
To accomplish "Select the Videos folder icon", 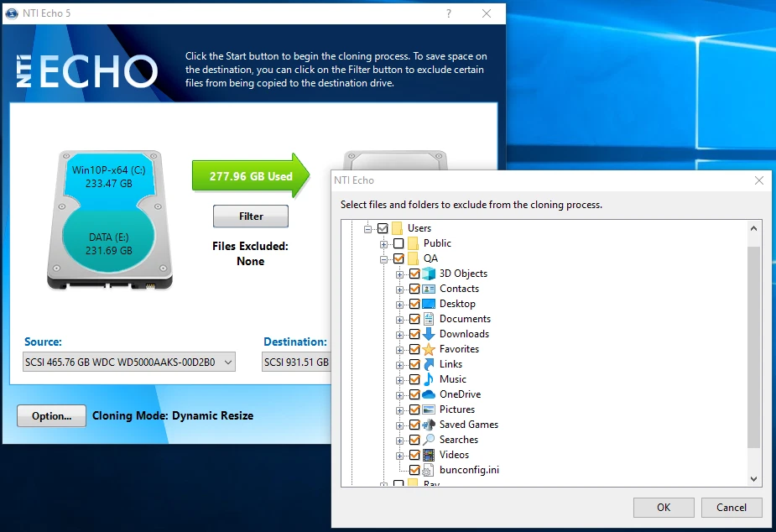I will coord(428,455).
